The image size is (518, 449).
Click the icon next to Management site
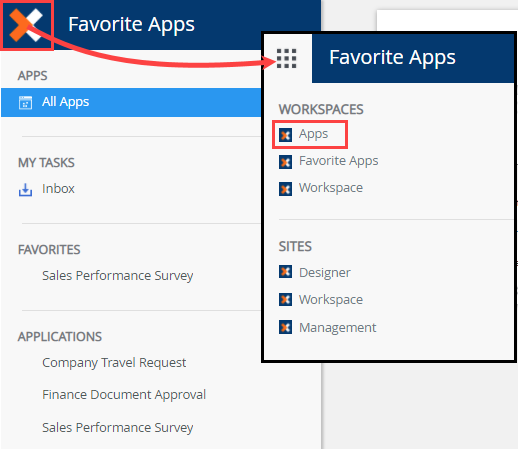pyautogui.click(x=285, y=327)
